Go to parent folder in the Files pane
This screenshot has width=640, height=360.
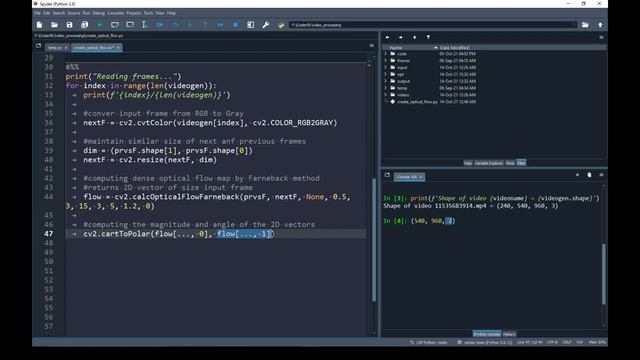[414, 37]
